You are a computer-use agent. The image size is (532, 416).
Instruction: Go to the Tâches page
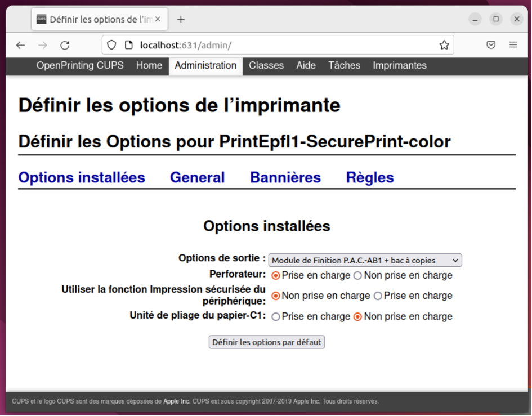[x=344, y=65]
